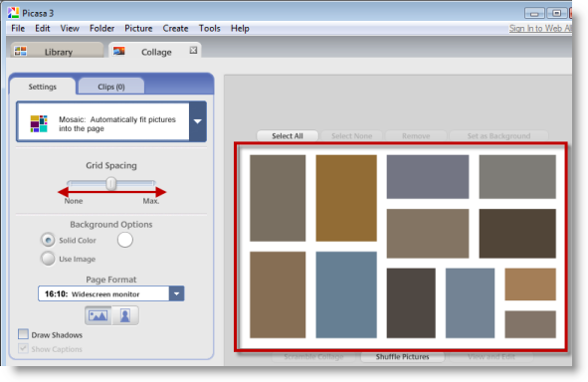Expand the Page Format dropdown arrow

click(177, 293)
